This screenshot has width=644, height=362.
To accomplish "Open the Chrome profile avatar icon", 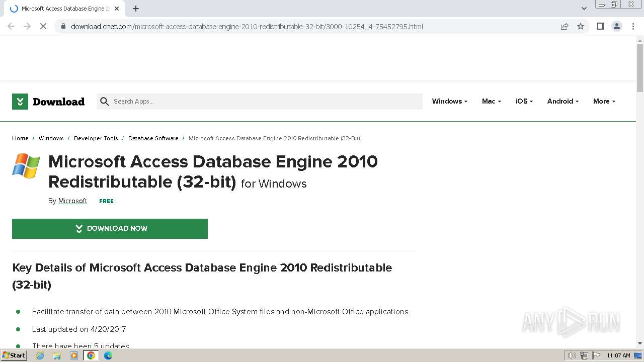I will tap(617, 26).
